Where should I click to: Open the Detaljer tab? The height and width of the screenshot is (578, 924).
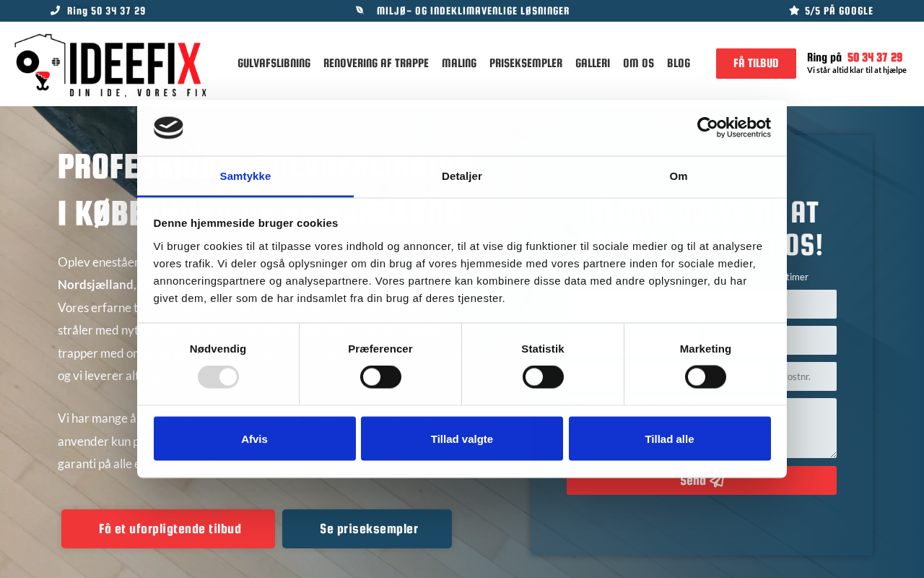[x=462, y=176]
